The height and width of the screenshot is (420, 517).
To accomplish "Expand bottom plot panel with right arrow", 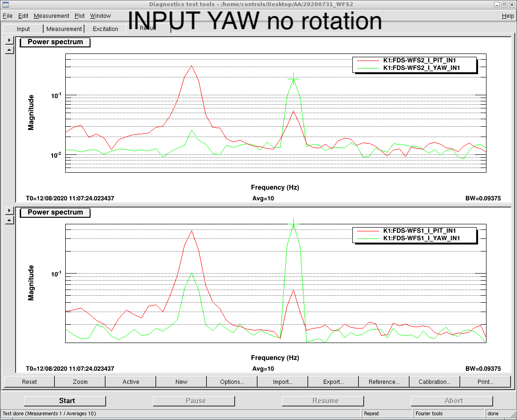I will point(9,211).
